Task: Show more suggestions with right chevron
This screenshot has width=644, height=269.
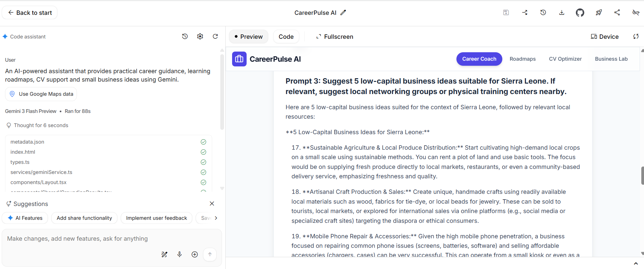Action: click(216, 218)
